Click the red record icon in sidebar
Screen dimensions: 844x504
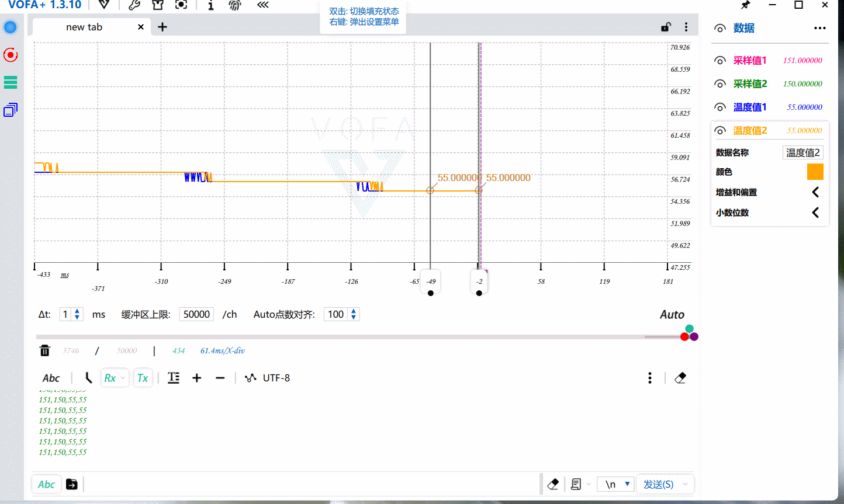point(11,55)
